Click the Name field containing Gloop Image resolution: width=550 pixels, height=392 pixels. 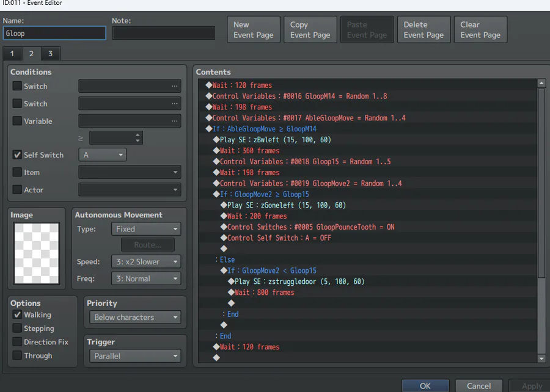54,34
